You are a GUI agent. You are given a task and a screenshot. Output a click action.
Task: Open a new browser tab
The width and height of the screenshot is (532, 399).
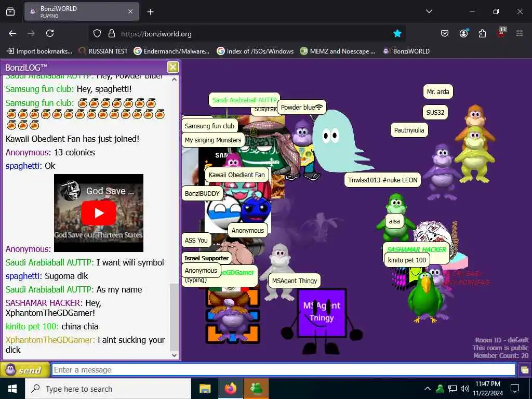[x=150, y=12]
